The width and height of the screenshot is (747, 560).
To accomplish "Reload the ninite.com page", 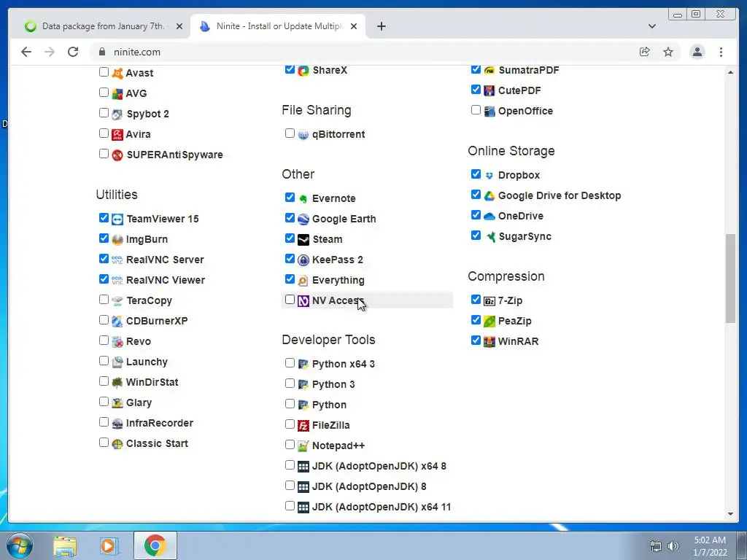I will tap(73, 52).
